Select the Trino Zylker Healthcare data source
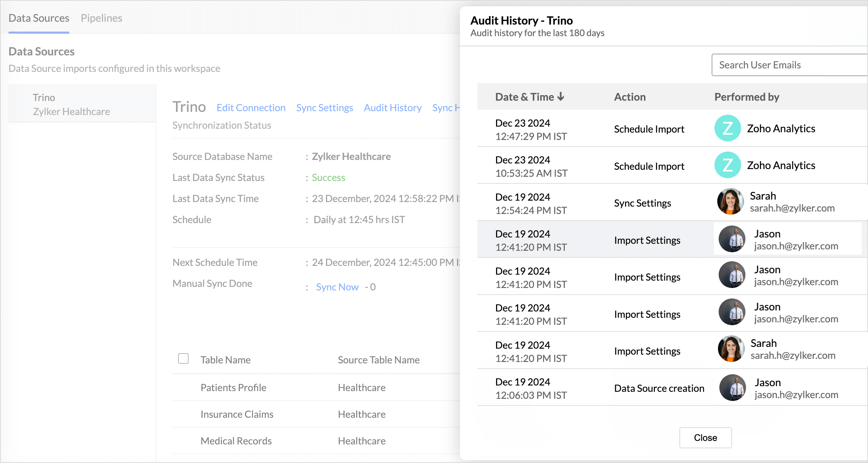This screenshot has width=868, height=463. [x=82, y=104]
